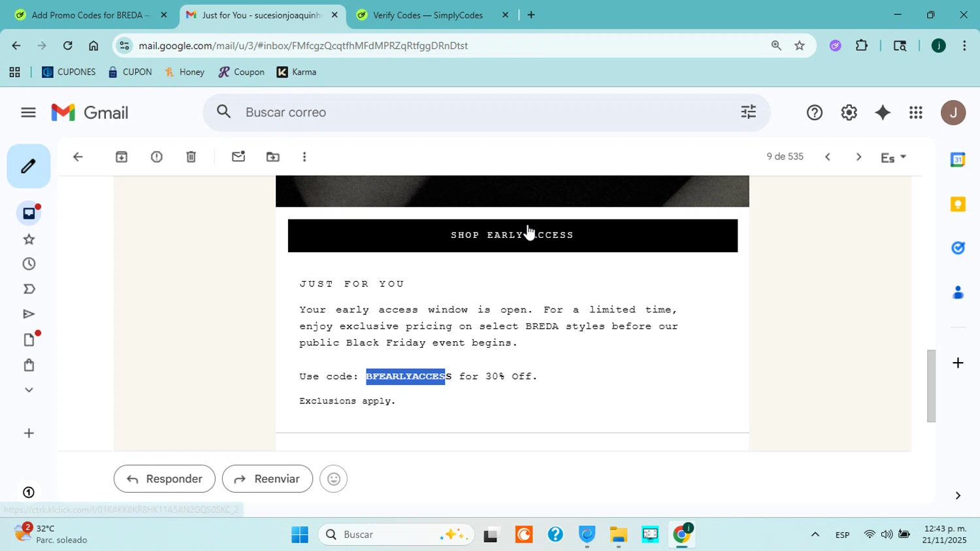Collapse side panel chevron at bottom right
Viewport: 980px width, 551px height.
958,495
